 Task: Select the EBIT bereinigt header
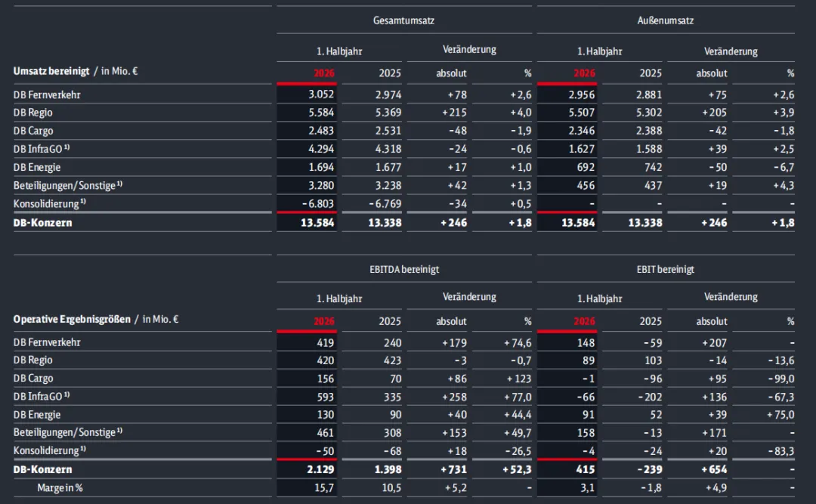[x=665, y=269]
